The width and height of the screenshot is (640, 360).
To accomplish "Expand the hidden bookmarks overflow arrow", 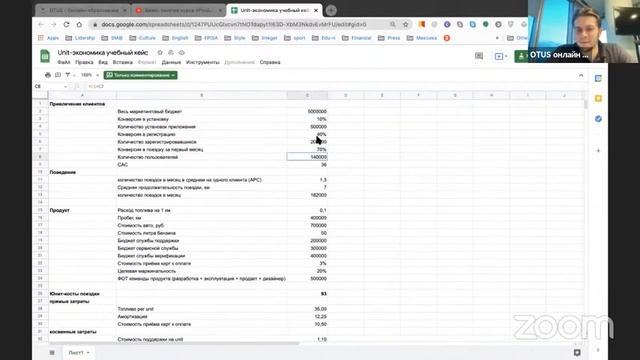I will 497,38.
